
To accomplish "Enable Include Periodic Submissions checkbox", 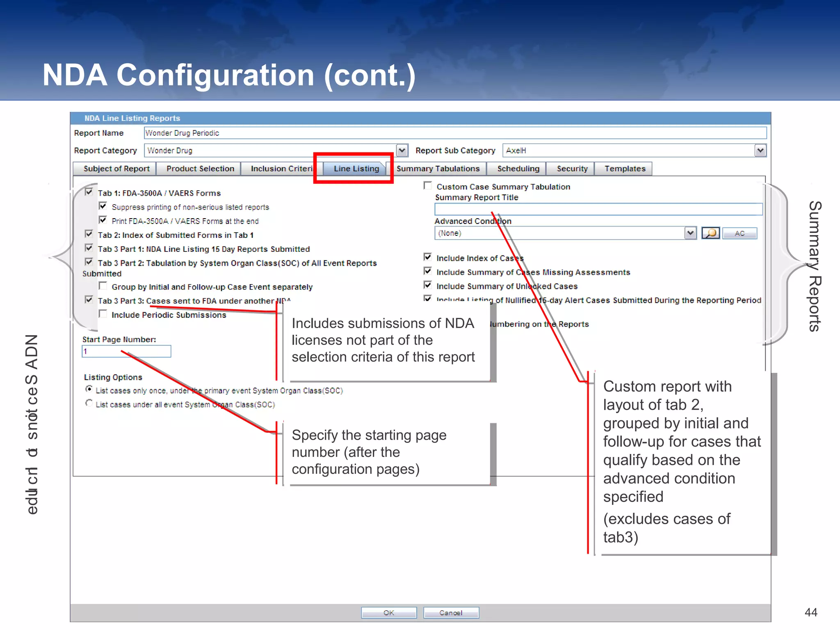I will click(x=103, y=314).
